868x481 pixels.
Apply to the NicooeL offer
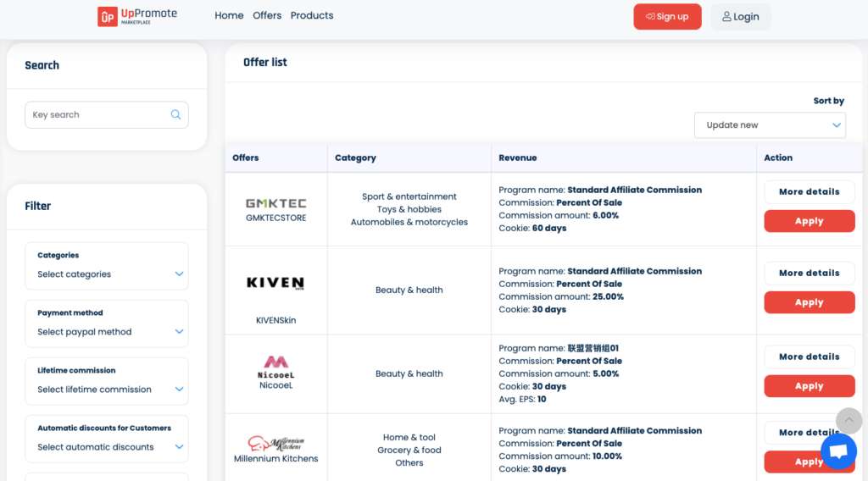(809, 386)
